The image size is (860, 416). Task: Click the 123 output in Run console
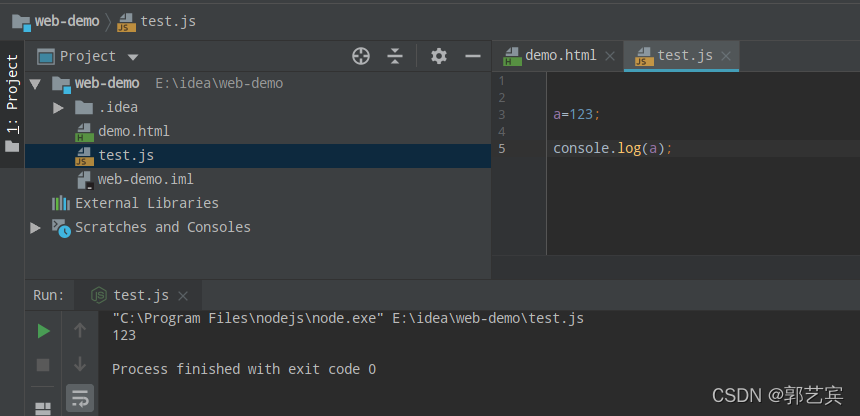click(124, 335)
